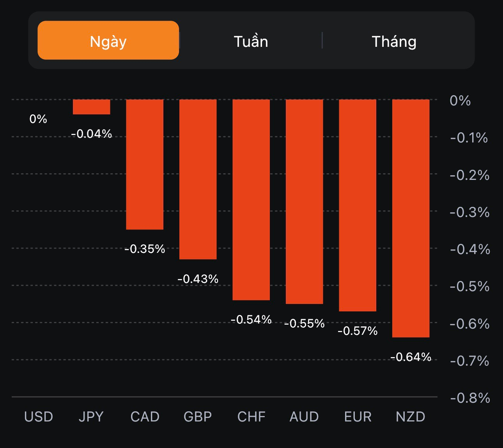
Task: Click the EUR bar
Action: pos(358,205)
